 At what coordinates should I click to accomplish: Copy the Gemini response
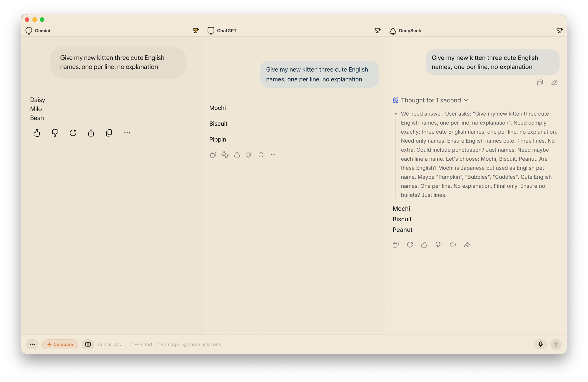point(109,133)
